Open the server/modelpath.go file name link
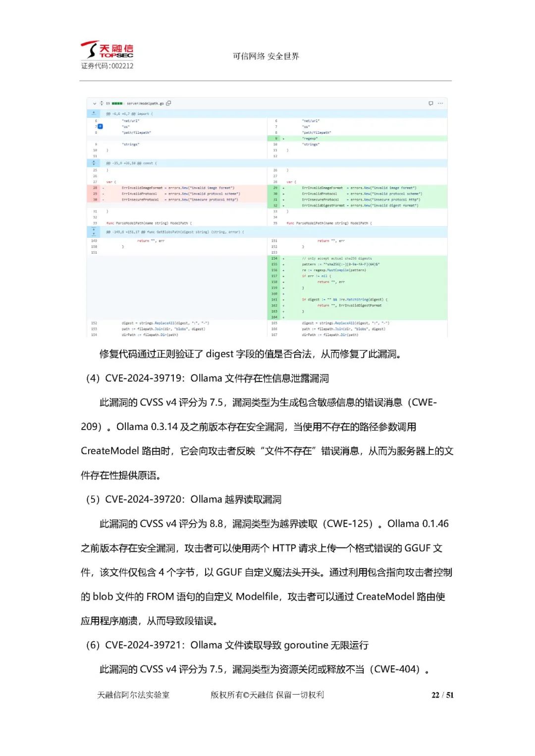The image size is (535, 756). pyautogui.click(x=145, y=104)
